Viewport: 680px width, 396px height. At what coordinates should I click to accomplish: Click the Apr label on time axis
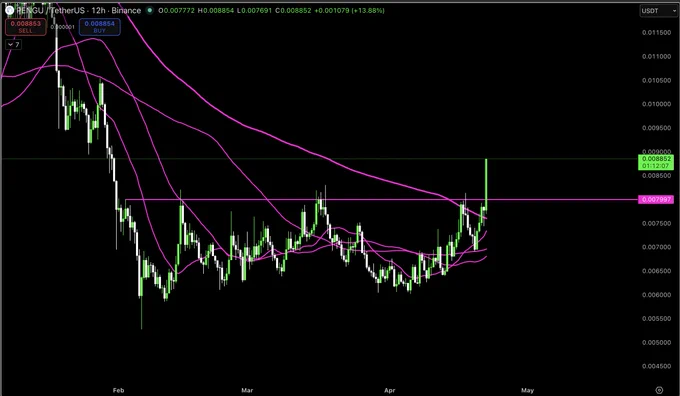pyautogui.click(x=390, y=390)
